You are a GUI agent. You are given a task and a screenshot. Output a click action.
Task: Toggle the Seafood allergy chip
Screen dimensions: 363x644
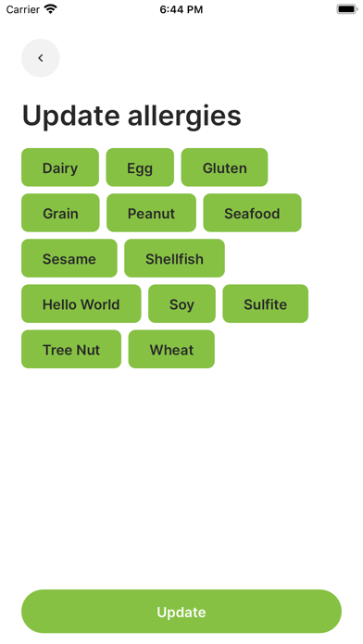click(252, 213)
